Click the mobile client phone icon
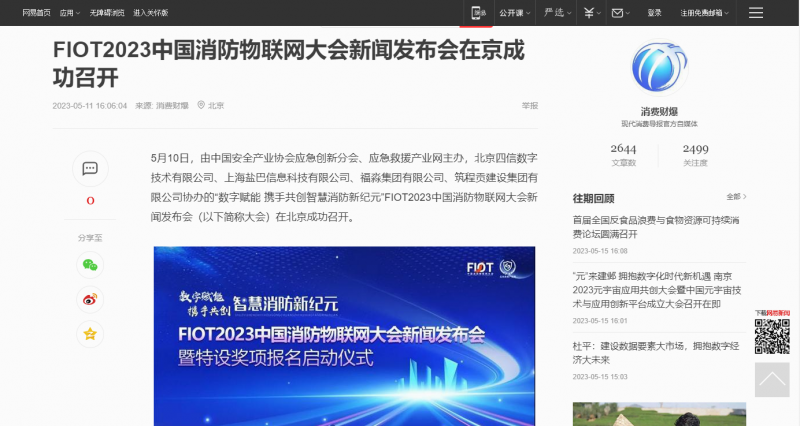The height and width of the screenshot is (426, 800). pyautogui.click(x=478, y=13)
